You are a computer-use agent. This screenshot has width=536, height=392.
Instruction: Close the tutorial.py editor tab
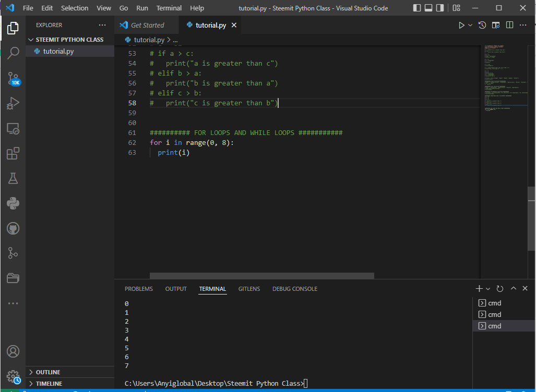234,25
